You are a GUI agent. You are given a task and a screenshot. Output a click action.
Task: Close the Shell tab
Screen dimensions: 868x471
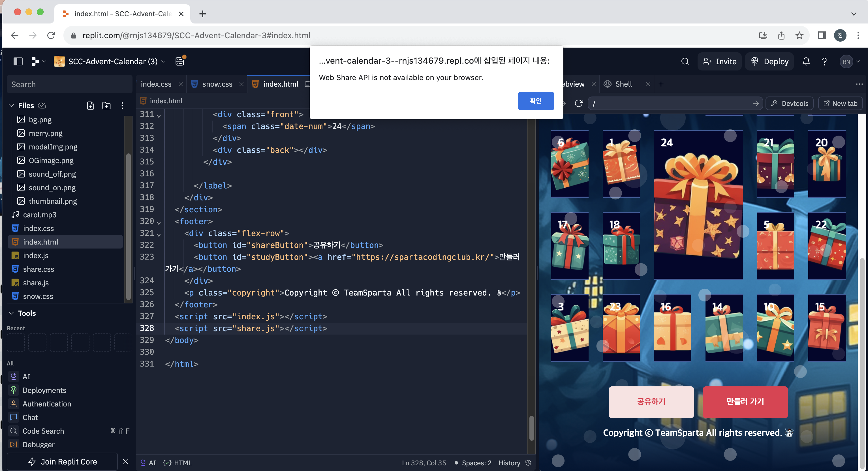click(x=648, y=84)
